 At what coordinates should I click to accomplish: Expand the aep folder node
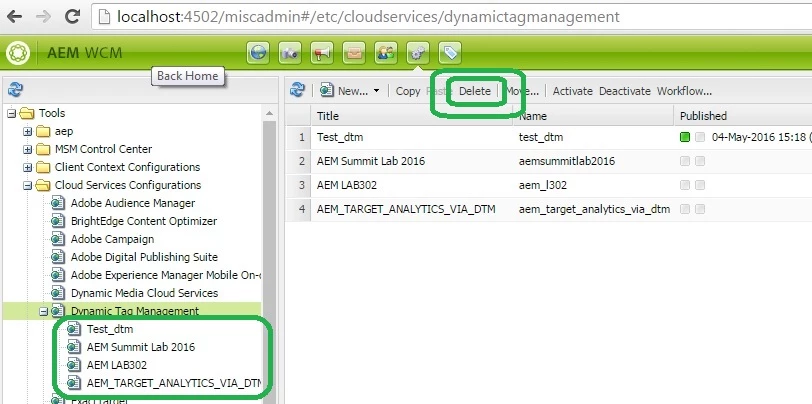pyautogui.click(x=27, y=132)
